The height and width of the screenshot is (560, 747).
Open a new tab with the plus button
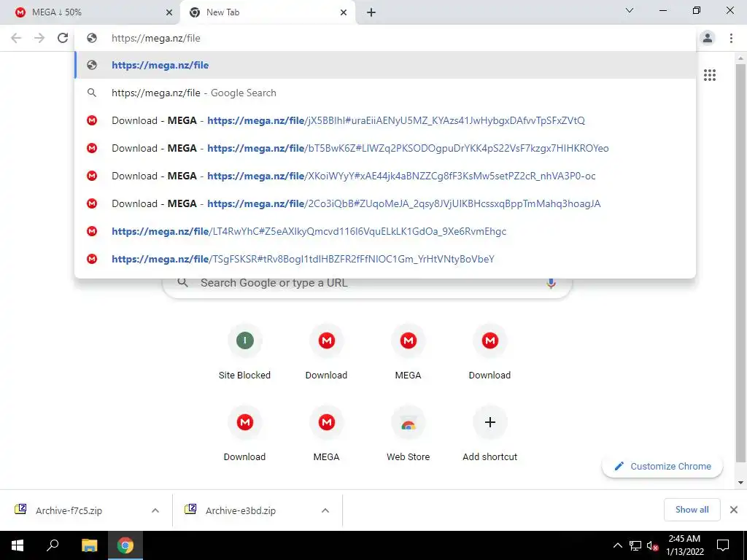371,12
